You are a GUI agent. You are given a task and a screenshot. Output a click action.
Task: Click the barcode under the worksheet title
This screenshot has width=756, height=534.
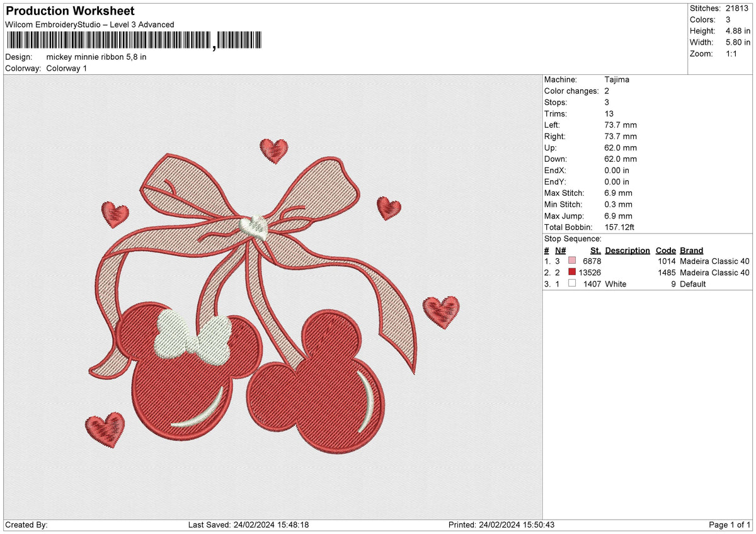(x=134, y=41)
